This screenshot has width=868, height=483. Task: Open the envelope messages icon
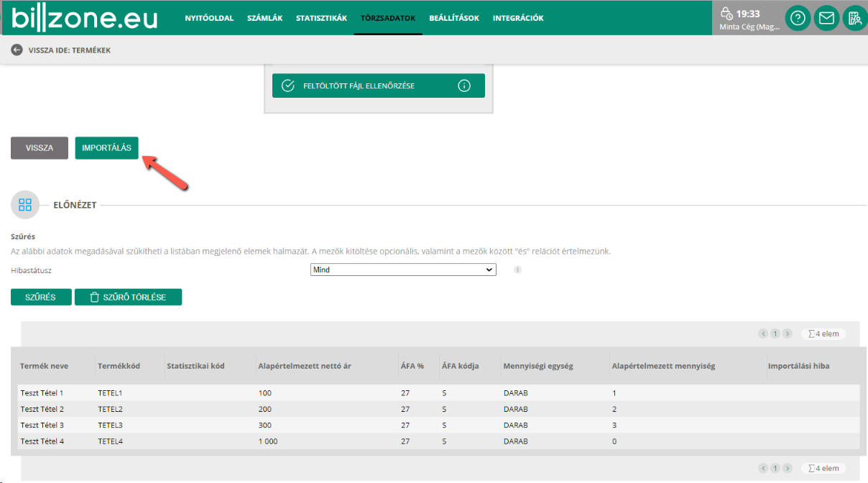826,18
